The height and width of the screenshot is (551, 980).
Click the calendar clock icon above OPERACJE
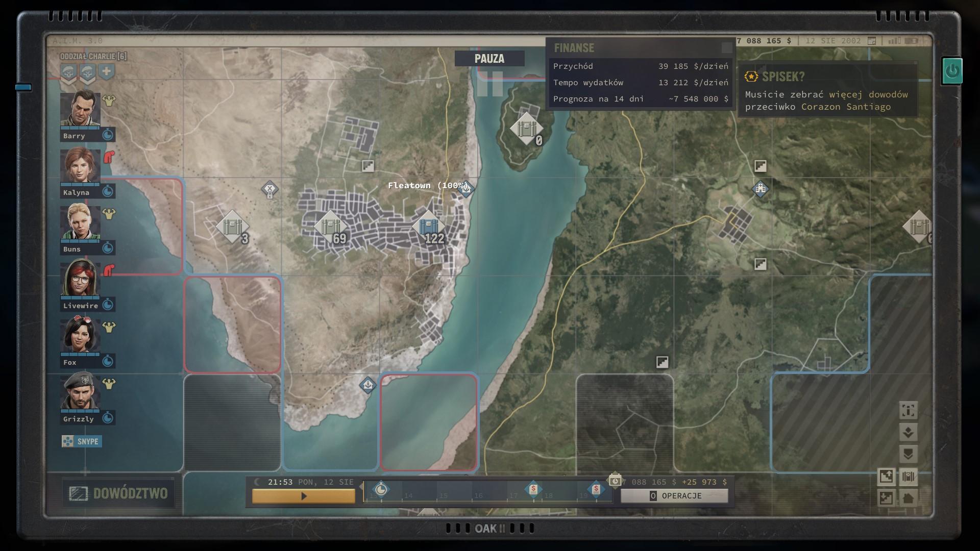[615, 481]
